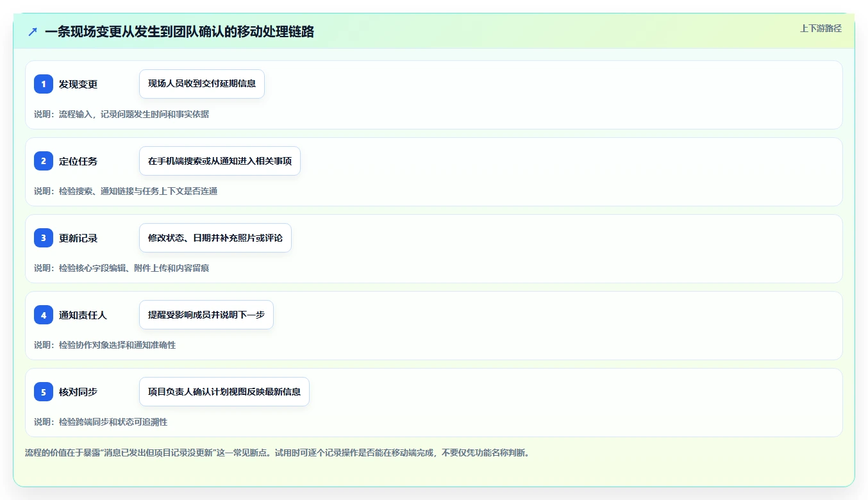Select the 修改状态、日期并补充照片或评论 chip
The image size is (868, 500).
click(x=215, y=238)
